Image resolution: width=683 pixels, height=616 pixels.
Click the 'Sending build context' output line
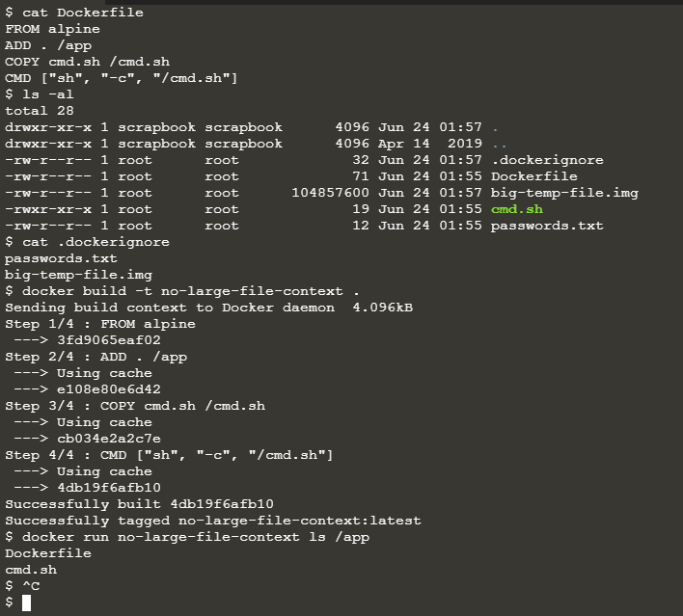pos(208,308)
